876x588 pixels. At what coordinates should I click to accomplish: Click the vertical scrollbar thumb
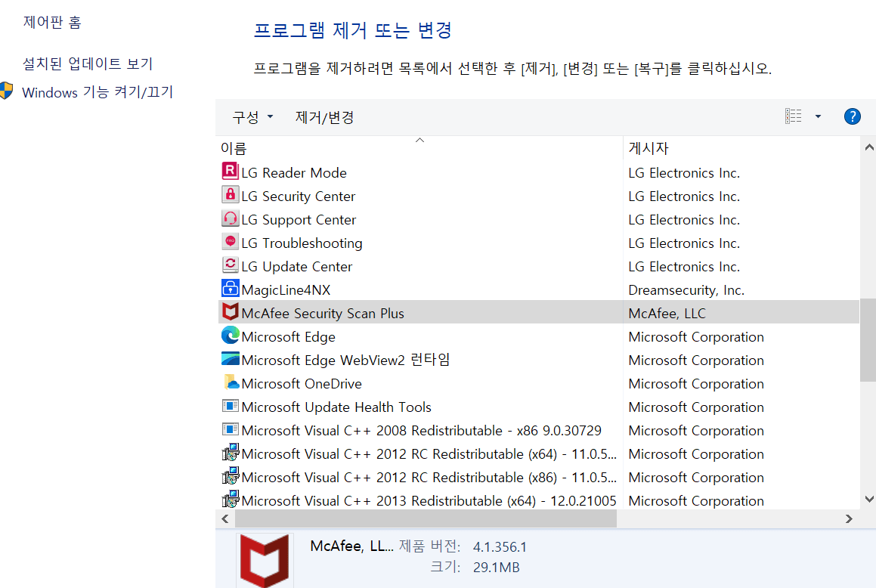(868, 340)
